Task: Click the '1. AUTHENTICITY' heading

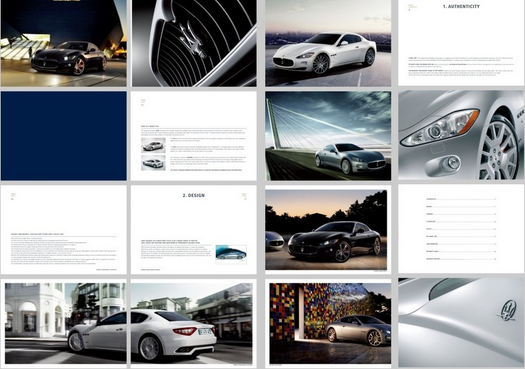Action: (461, 6)
